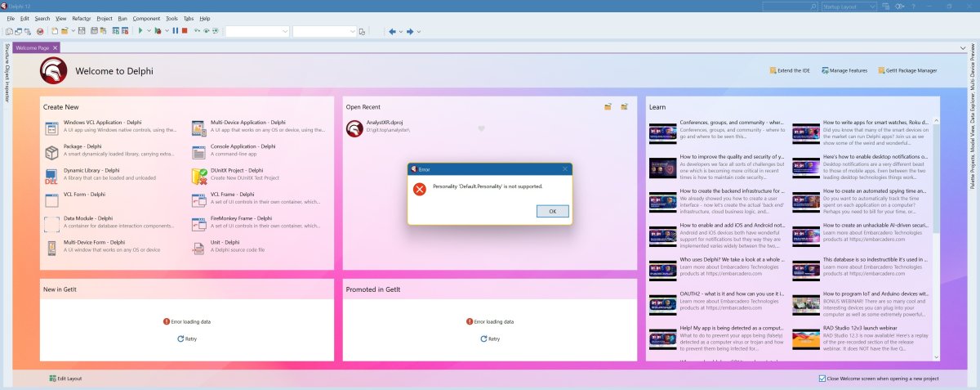
Task: Select Data Module - Delphi item
Action: [x=110, y=222]
